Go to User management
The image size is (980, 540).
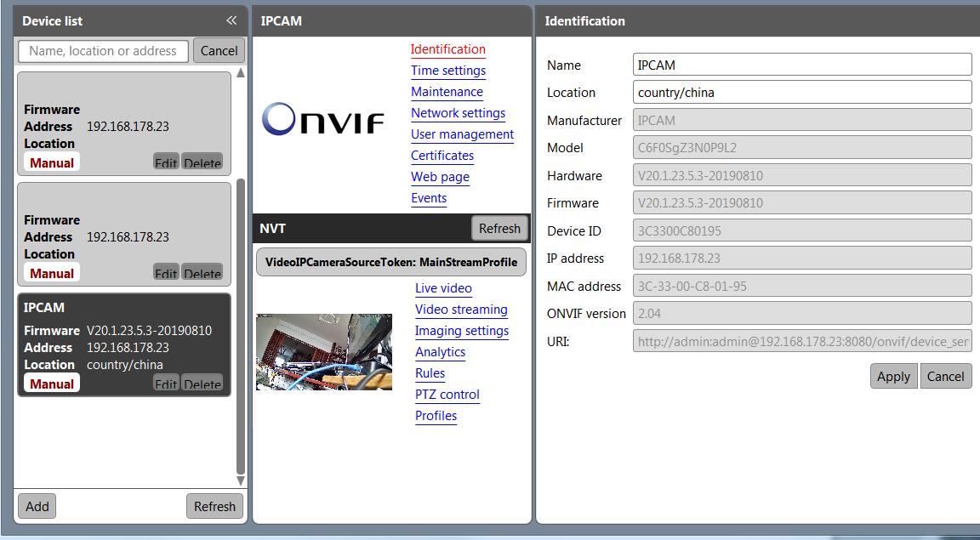click(x=462, y=134)
